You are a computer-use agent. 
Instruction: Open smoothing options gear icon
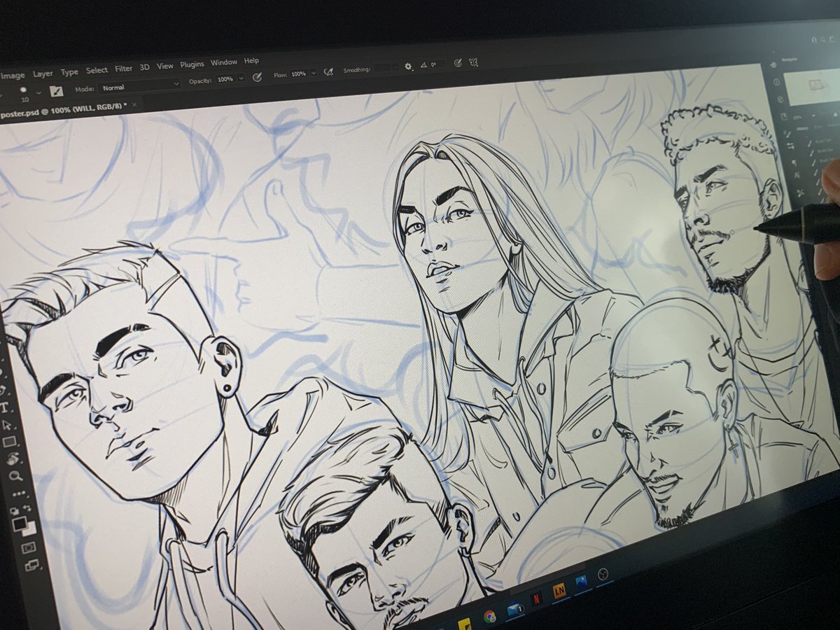(x=408, y=66)
